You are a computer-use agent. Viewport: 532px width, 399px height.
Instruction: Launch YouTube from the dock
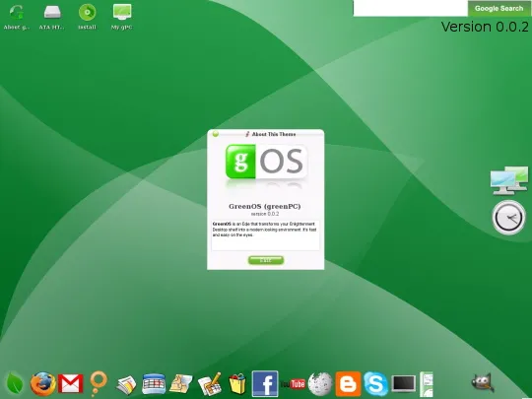click(294, 384)
